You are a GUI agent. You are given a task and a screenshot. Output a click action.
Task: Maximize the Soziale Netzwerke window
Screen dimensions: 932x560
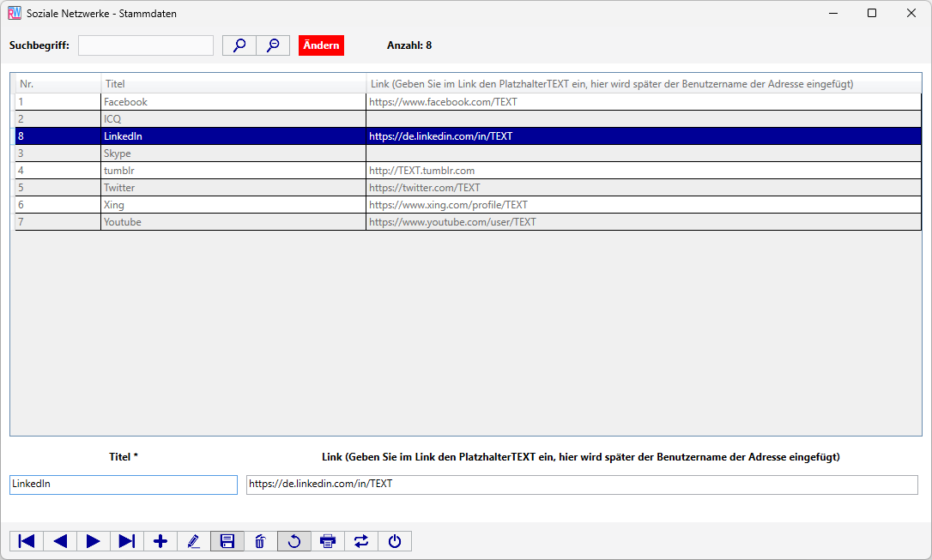pyautogui.click(x=872, y=13)
